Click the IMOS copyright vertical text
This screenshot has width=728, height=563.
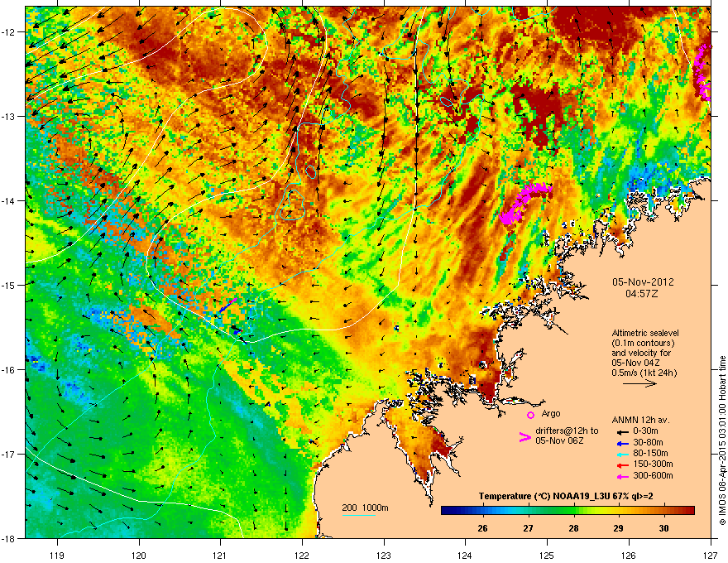tap(722, 440)
